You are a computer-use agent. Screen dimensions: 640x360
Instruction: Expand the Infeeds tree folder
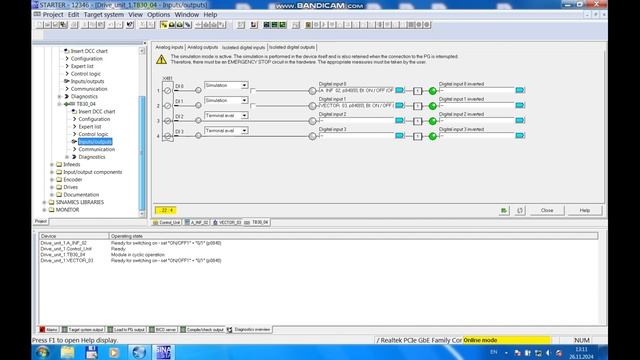click(52, 164)
